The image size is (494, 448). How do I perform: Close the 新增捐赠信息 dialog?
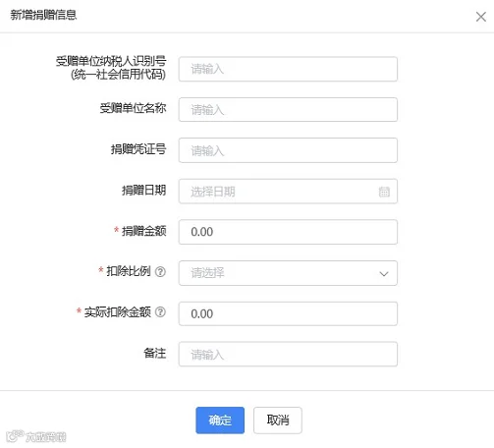point(480,17)
